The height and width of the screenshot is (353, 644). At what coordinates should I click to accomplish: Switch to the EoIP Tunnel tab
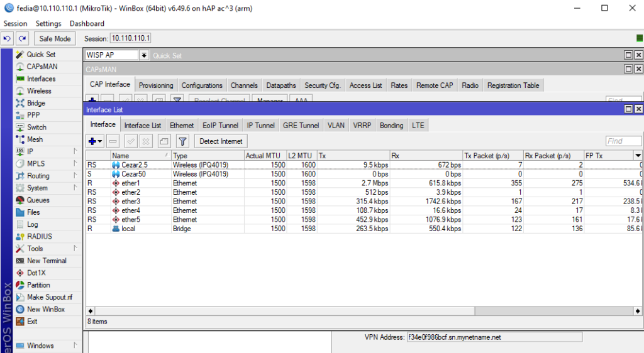point(221,126)
